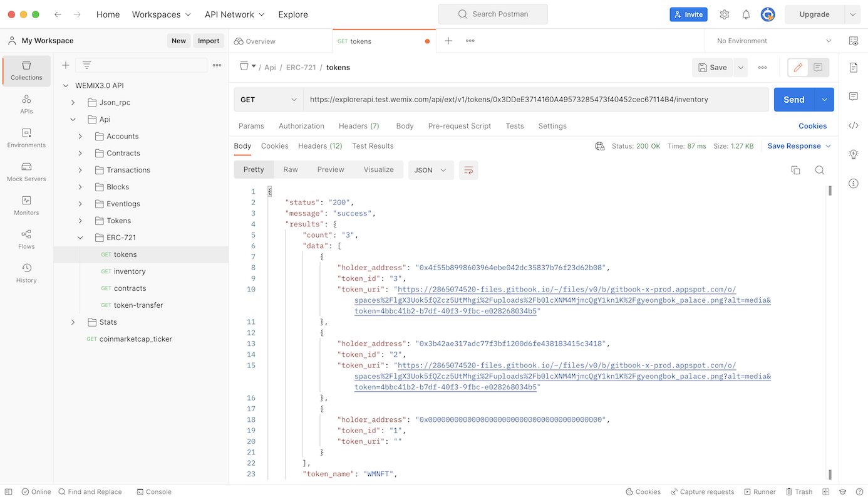Screen dimensions: 868x499
Task: Open the settings gear icon
Action: click(725, 14)
